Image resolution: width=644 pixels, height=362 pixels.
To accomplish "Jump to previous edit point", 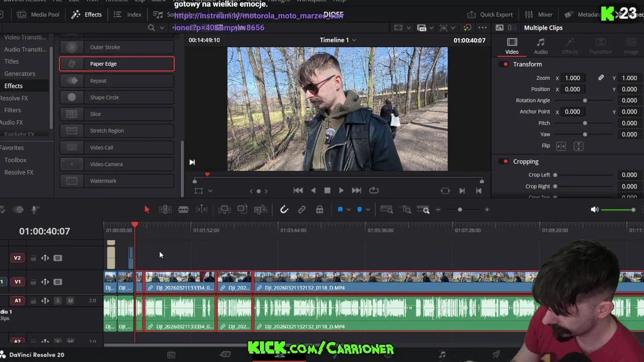I will [478, 191].
